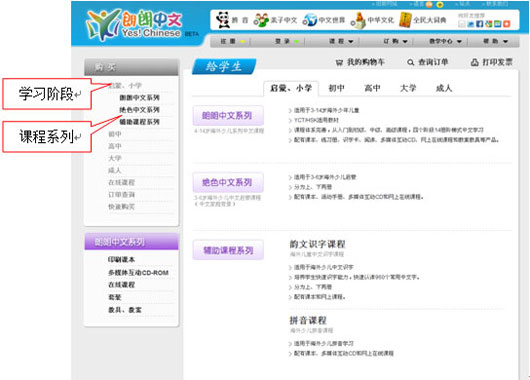Viewport: 530px width, 380px height.
Task: Click the yellow language icon in top bar
Action: pyautogui.click(x=440, y=4)
